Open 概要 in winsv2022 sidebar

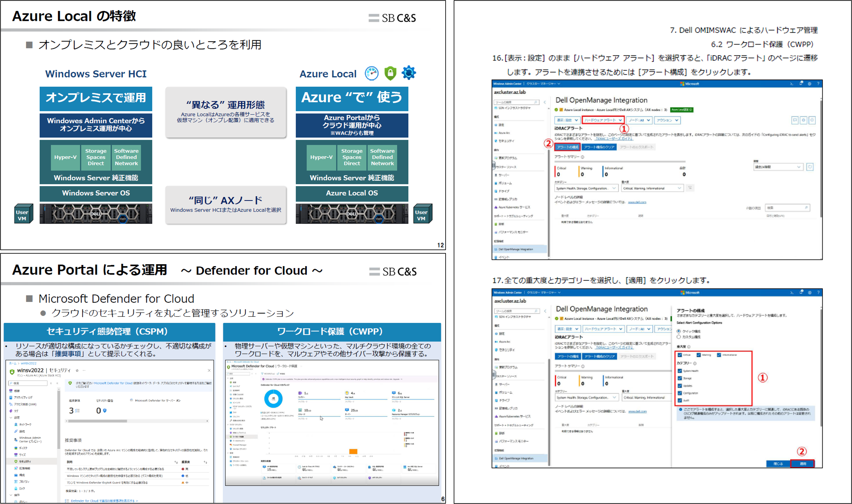pyautogui.click(x=15, y=391)
